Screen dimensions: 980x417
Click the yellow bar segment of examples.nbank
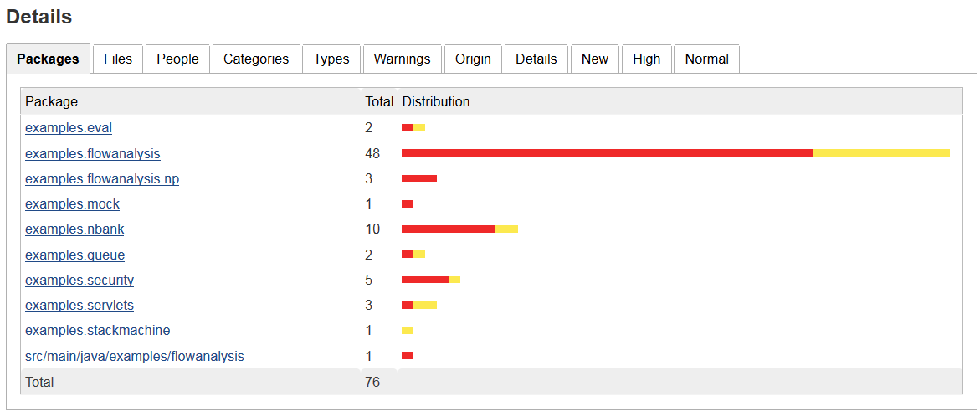pos(506,229)
